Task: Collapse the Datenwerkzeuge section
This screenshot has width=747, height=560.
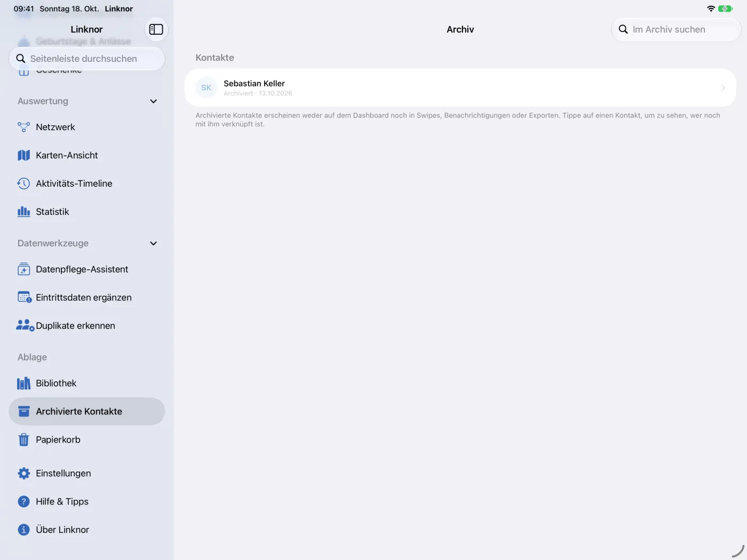Action: 154,243
